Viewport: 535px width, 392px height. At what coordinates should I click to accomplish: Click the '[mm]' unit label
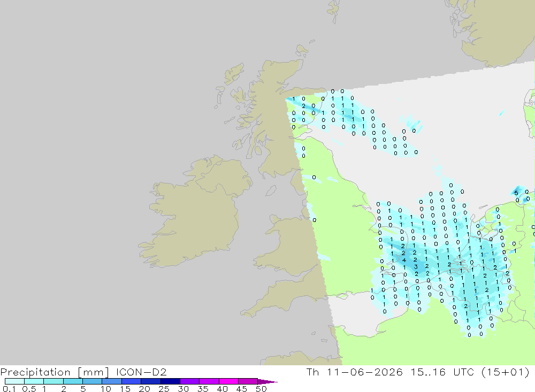[x=94, y=372]
